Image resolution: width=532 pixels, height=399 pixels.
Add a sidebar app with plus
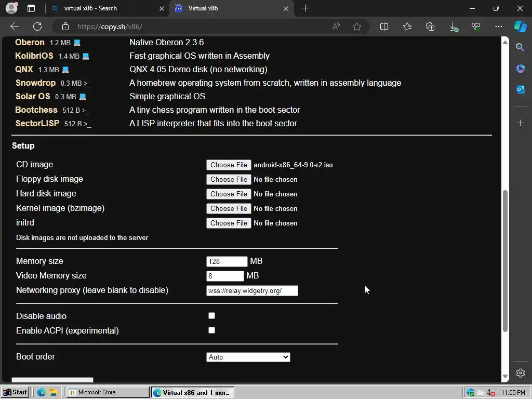click(520, 123)
